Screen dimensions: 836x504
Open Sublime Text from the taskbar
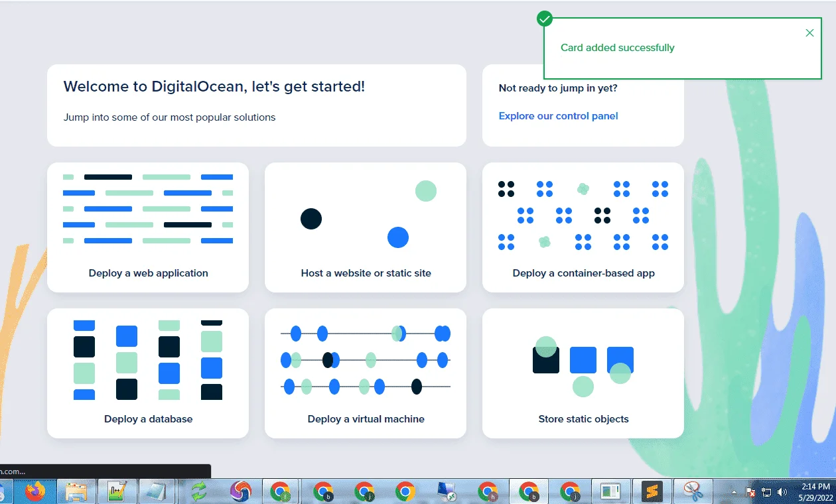coord(652,491)
